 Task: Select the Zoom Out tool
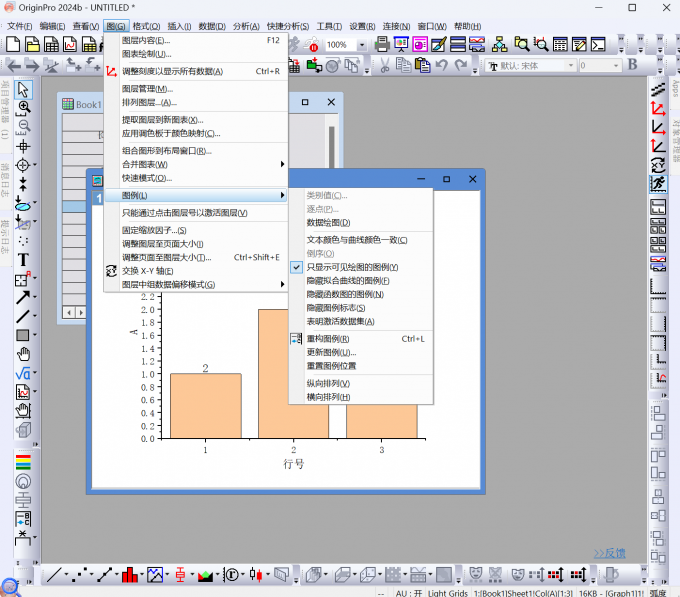point(23,127)
